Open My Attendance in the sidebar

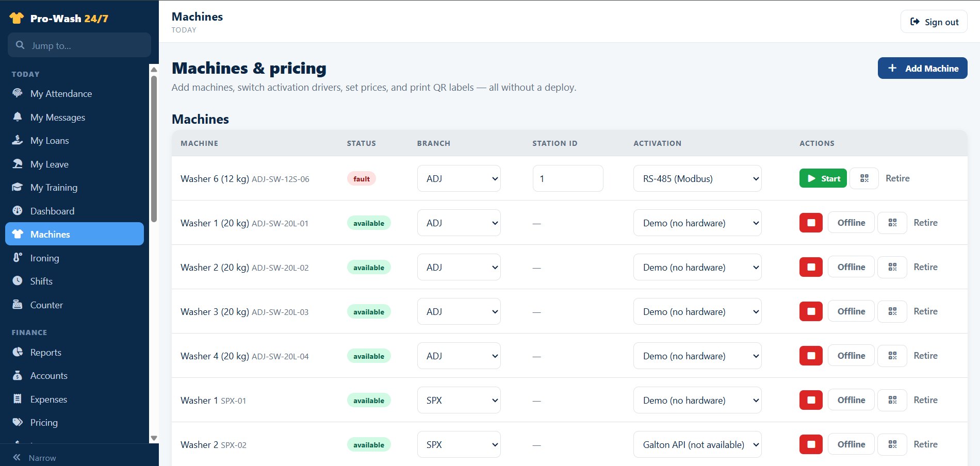[74, 93]
